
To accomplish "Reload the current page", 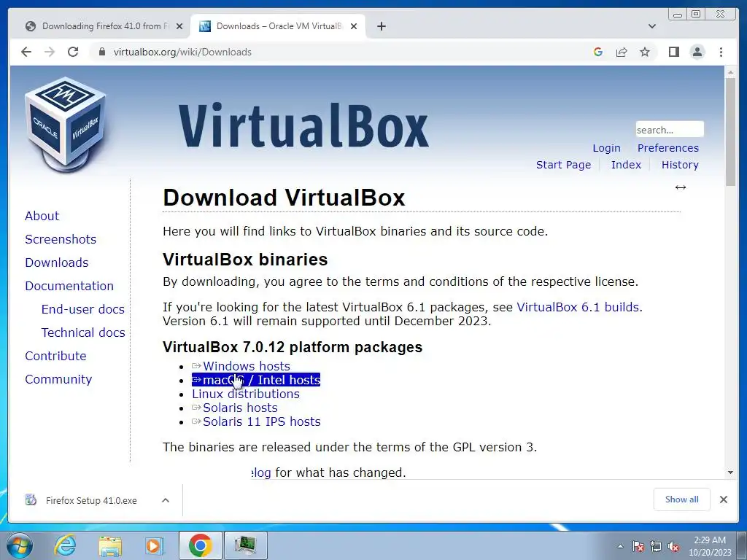I will click(73, 52).
